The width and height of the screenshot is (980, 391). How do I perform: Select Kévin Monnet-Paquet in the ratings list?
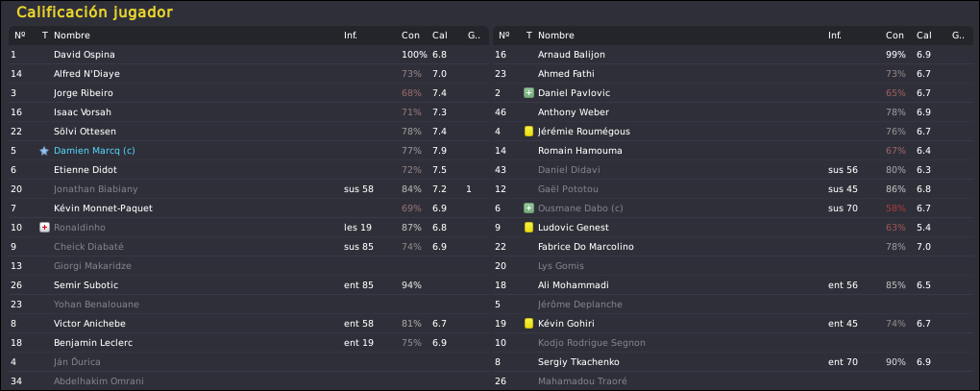[x=249, y=208]
